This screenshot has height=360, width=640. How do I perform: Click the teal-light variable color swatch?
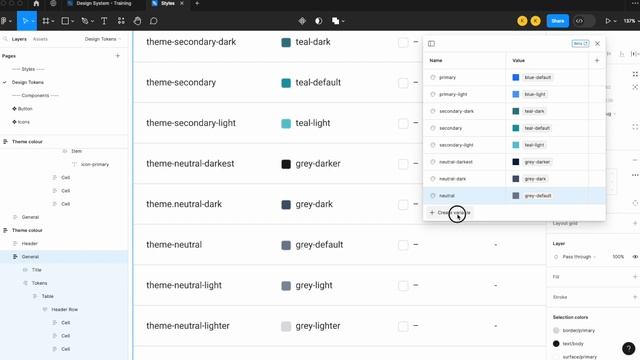(x=516, y=145)
